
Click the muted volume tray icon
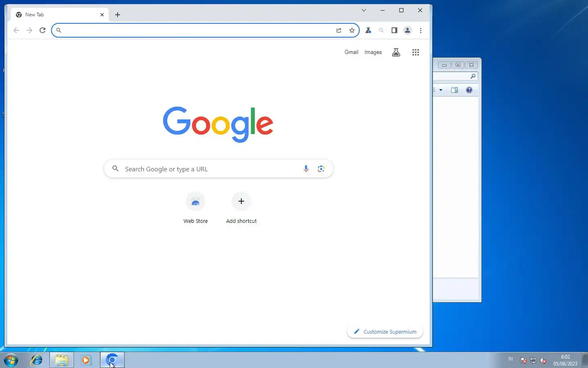tap(543, 360)
